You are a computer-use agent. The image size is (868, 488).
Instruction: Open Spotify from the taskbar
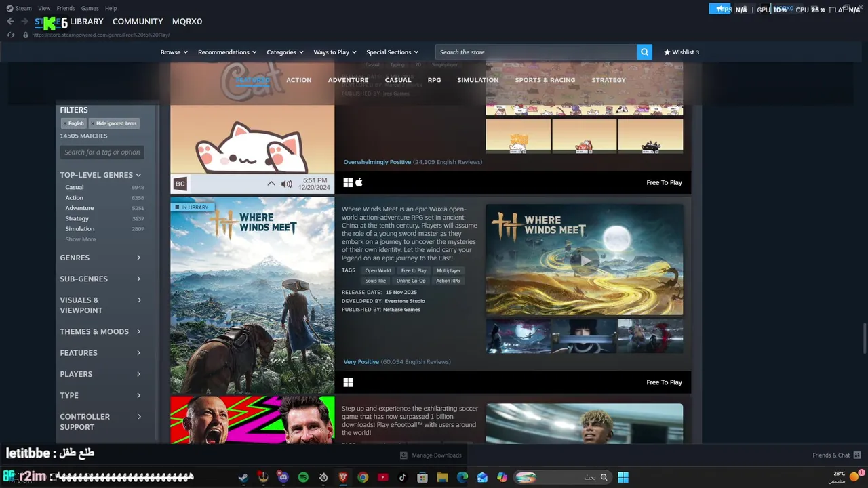pyautogui.click(x=303, y=477)
